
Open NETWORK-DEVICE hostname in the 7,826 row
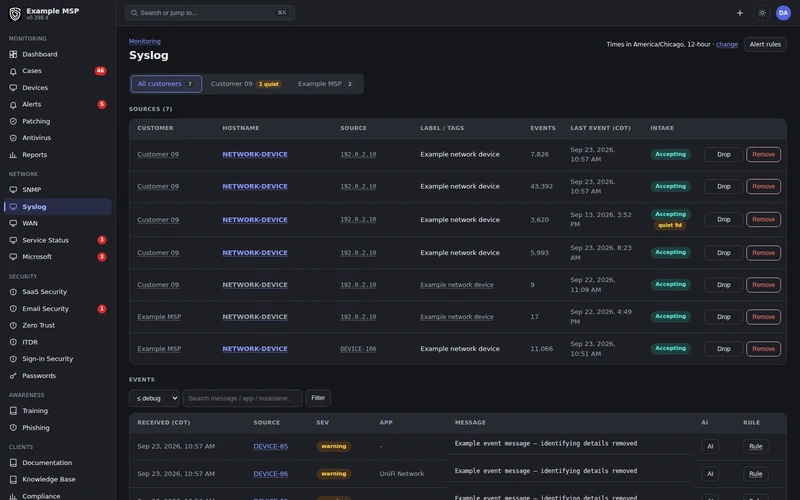[x=255, y=155]
